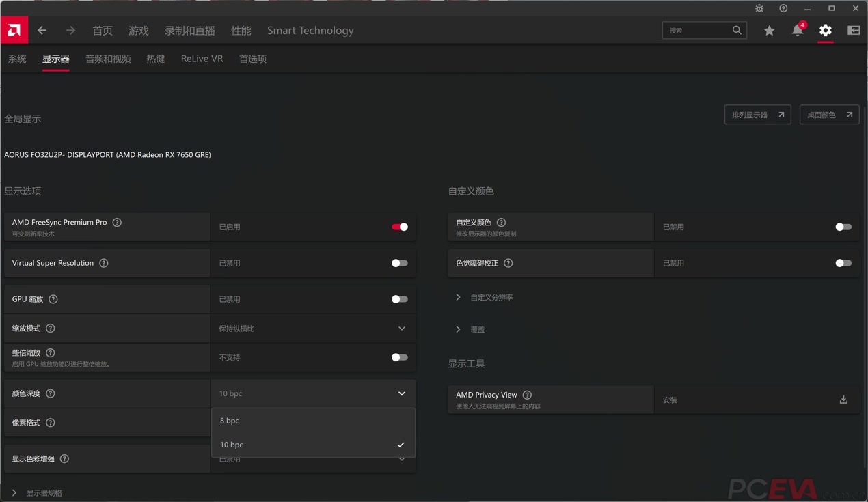Enable 自定义颜色 toggle
The width and height of the screenshot is (868, 502).
click(x=843, y=227)
